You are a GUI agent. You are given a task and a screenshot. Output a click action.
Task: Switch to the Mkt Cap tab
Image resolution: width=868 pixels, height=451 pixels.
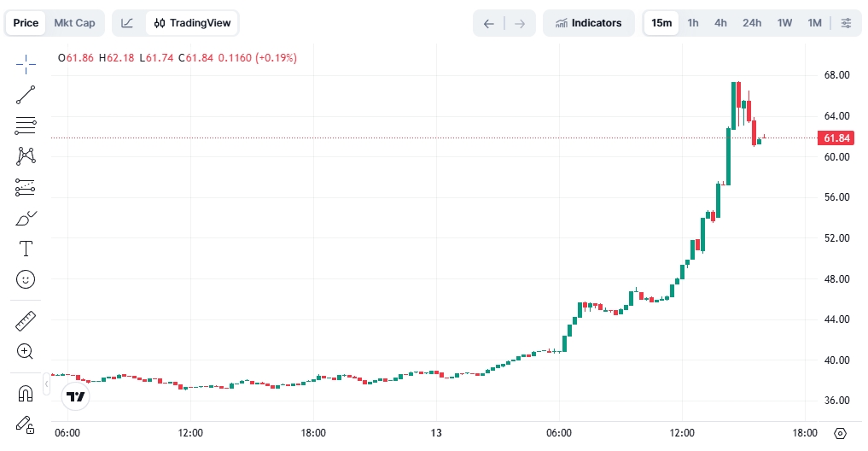(74, 23)
